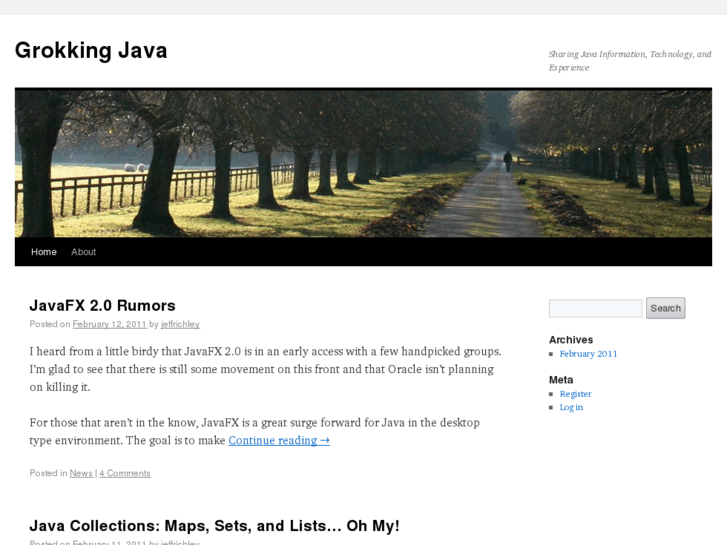This screenshot has width=727, height=545.
Task: Open the Java Collections: Maps, Sets, Lists post
Action: click(214, 525)
